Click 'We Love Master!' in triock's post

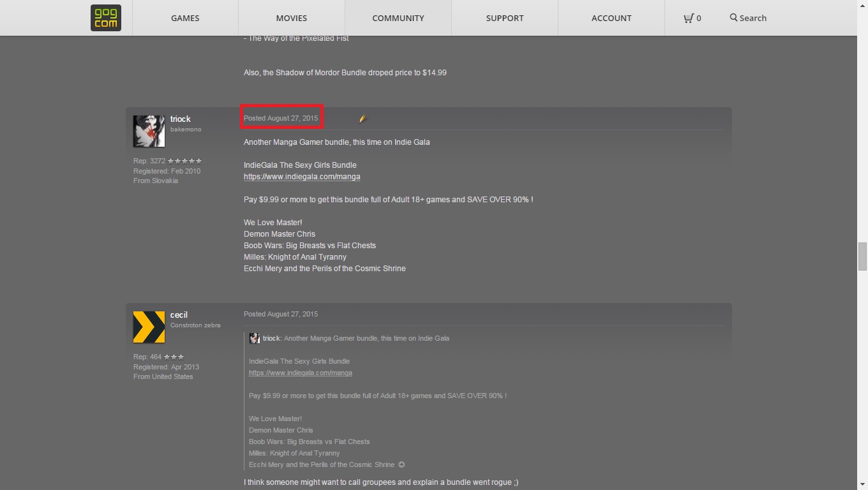[273, 223]
